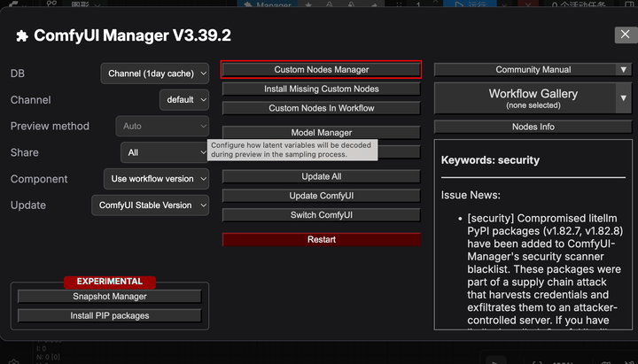Click the EXPERIMENTAL badge label

110,282
